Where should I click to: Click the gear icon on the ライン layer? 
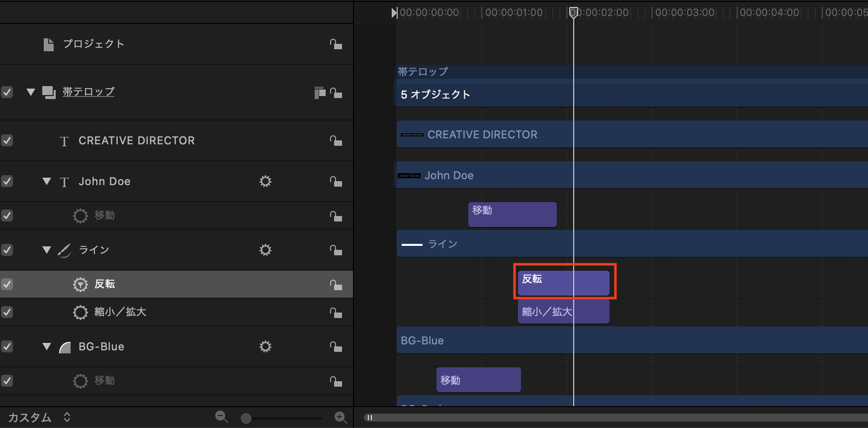pyautogui.click(x=265, y=250)
